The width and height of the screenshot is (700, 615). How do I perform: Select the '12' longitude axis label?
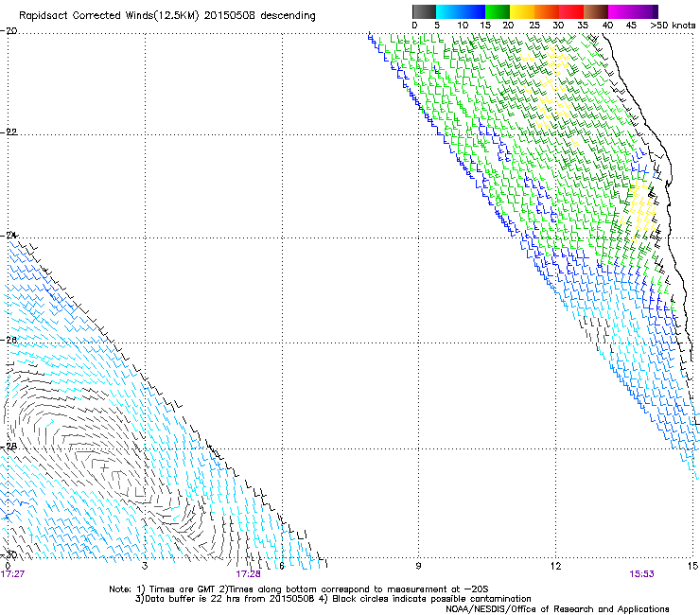(x=555, y=566)
